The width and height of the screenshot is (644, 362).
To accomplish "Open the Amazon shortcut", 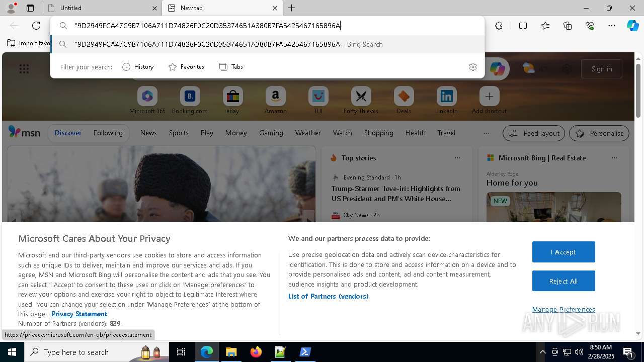I will [275, 101].
